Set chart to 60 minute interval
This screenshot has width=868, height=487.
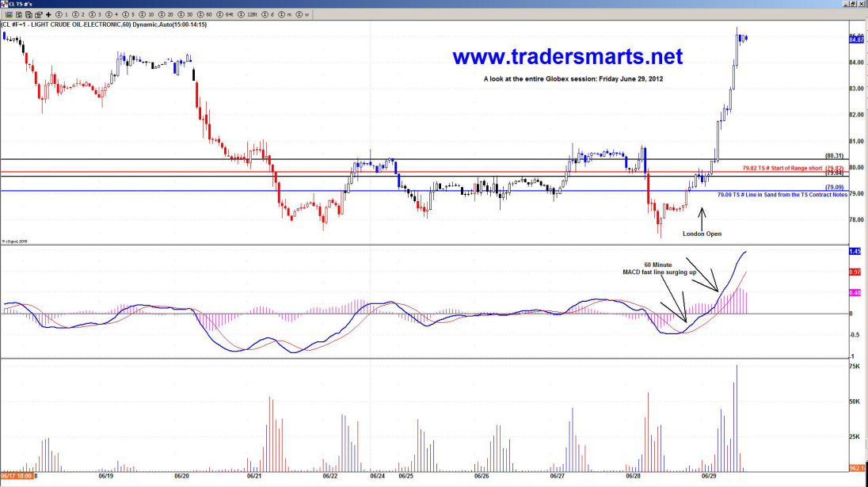pos(204,14)
